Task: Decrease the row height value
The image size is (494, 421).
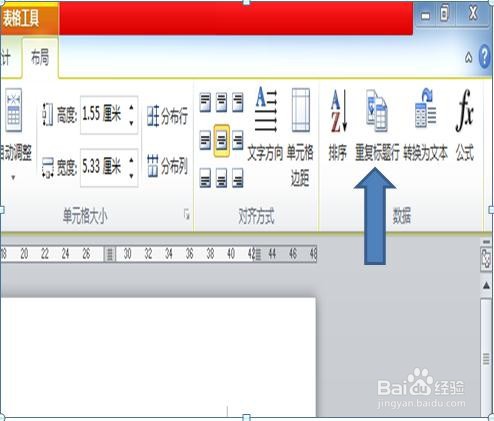Action: pyautogui.click(x=132, y=123)
